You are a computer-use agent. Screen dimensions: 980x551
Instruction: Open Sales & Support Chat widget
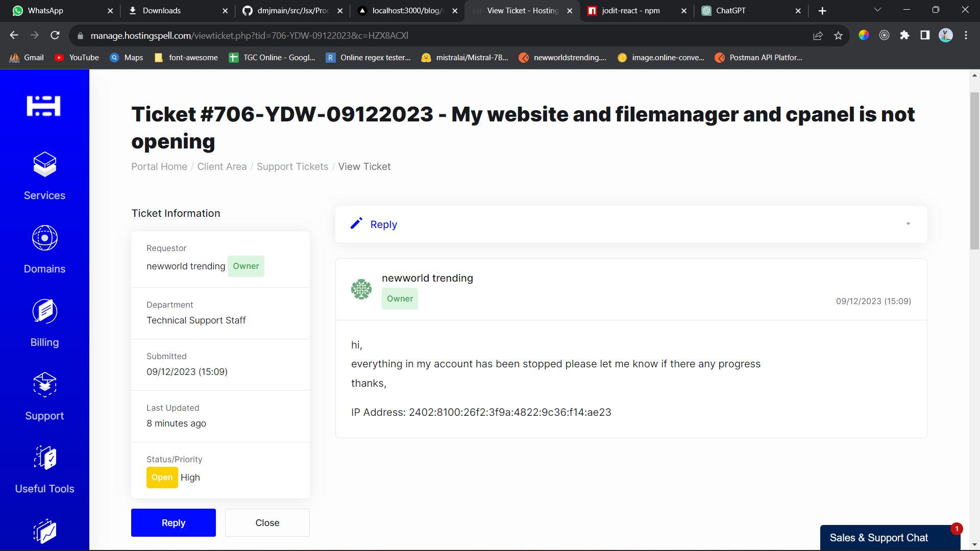(x=879, y=538)
